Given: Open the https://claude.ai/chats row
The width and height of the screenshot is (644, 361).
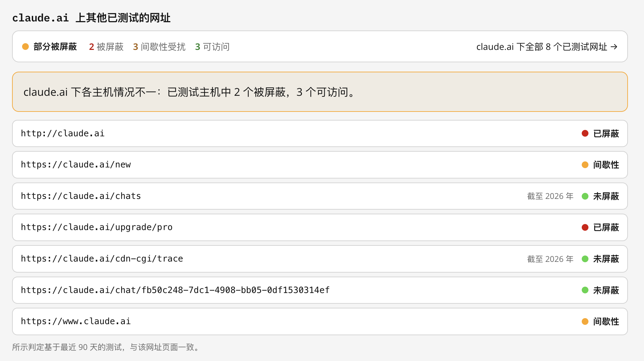Looking at the screenshot, I should (320, 196).
